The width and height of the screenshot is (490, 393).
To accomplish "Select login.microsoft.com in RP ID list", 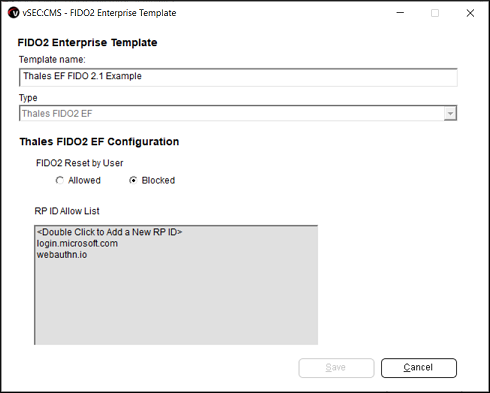I will point(77,243).
